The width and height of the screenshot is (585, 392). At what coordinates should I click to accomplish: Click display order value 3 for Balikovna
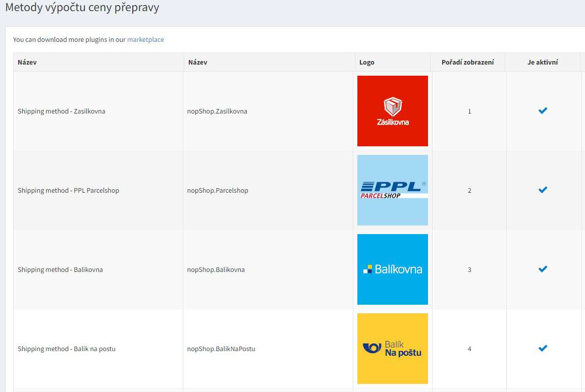coord(469,269)
